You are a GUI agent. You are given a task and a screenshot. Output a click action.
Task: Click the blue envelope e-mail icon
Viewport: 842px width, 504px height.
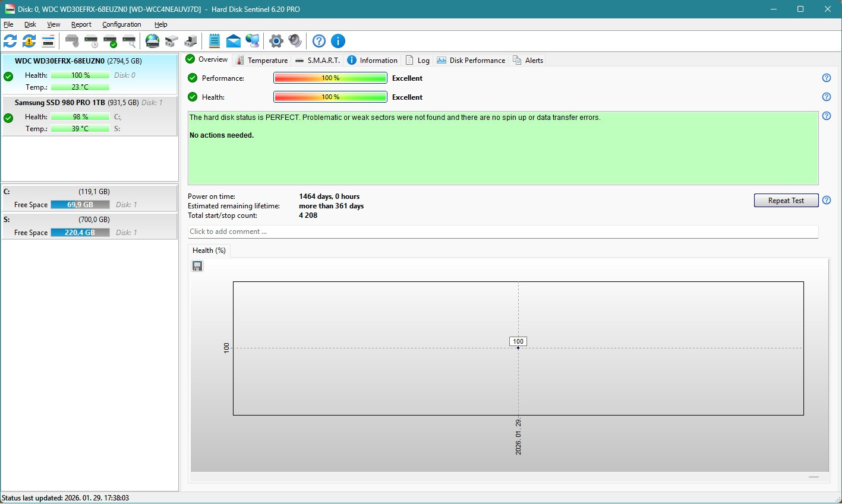[234, 41]
